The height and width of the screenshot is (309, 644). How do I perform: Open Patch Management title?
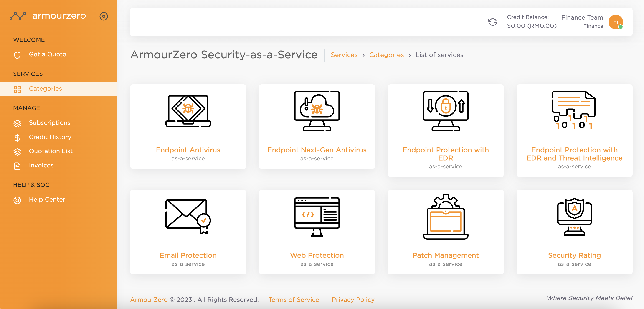click(446, 255)
